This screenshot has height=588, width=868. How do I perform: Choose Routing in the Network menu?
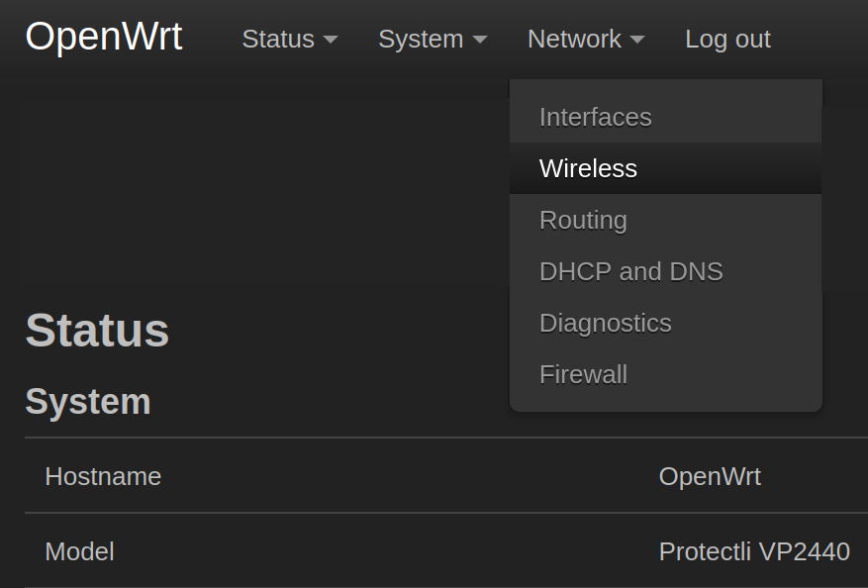point(583,220)
